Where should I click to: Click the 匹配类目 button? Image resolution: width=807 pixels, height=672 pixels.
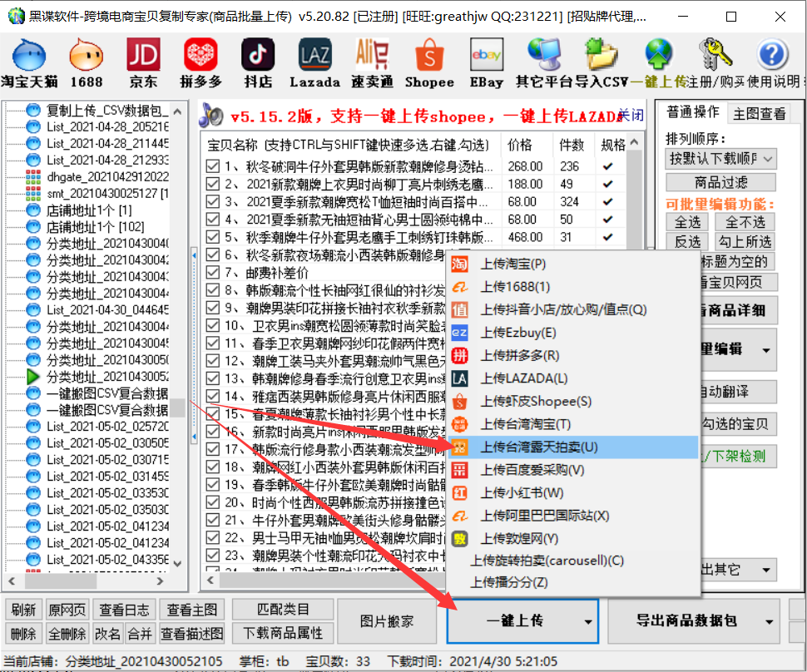(x=283, y=610)
